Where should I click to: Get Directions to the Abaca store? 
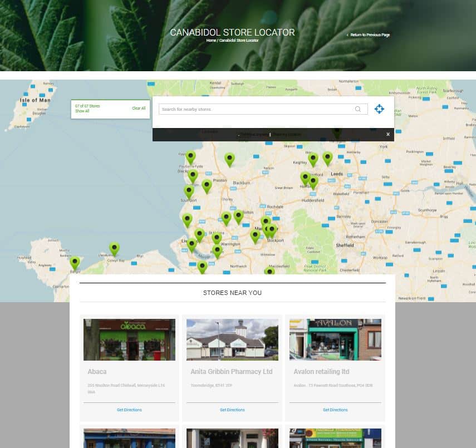tap(129, 410)
